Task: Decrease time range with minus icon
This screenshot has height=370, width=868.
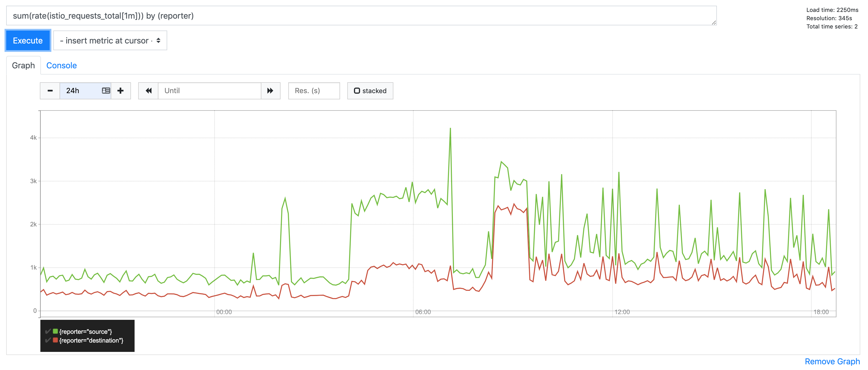Action: tap(50, 91)
